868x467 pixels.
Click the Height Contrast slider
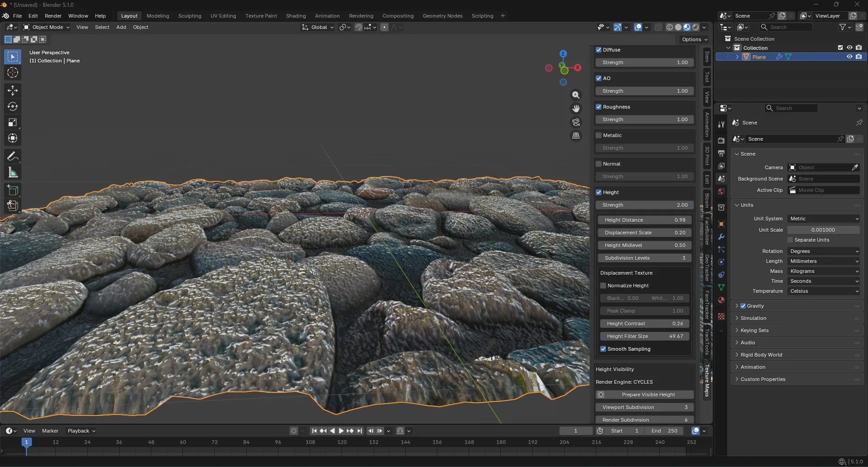click(645, 324)
